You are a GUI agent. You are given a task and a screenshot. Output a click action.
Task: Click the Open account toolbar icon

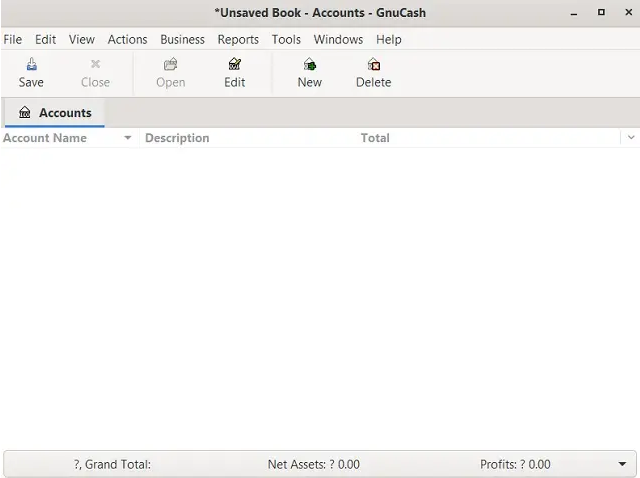coord(170,64)
